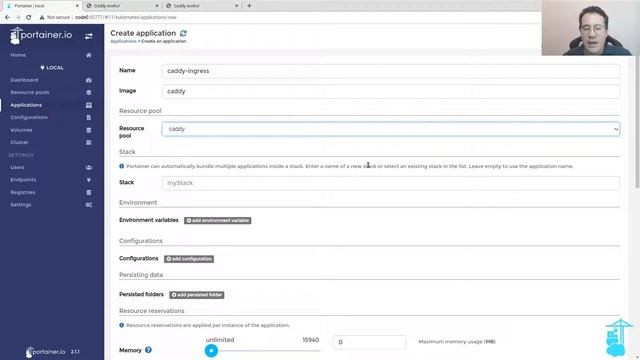Screen dimensions: 640x360
Task: Open Home in the sidebar
Action: pos(18,55)
